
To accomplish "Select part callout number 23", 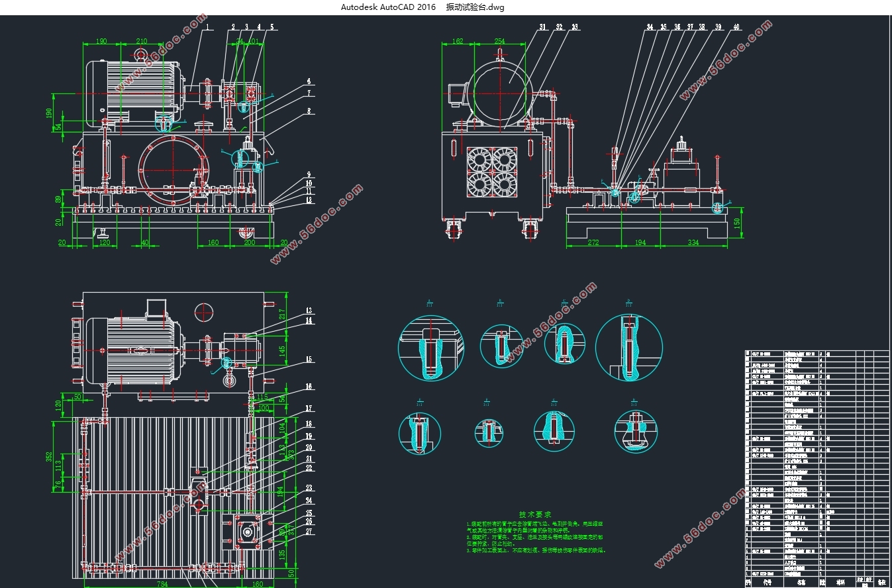I will (309, 489).
